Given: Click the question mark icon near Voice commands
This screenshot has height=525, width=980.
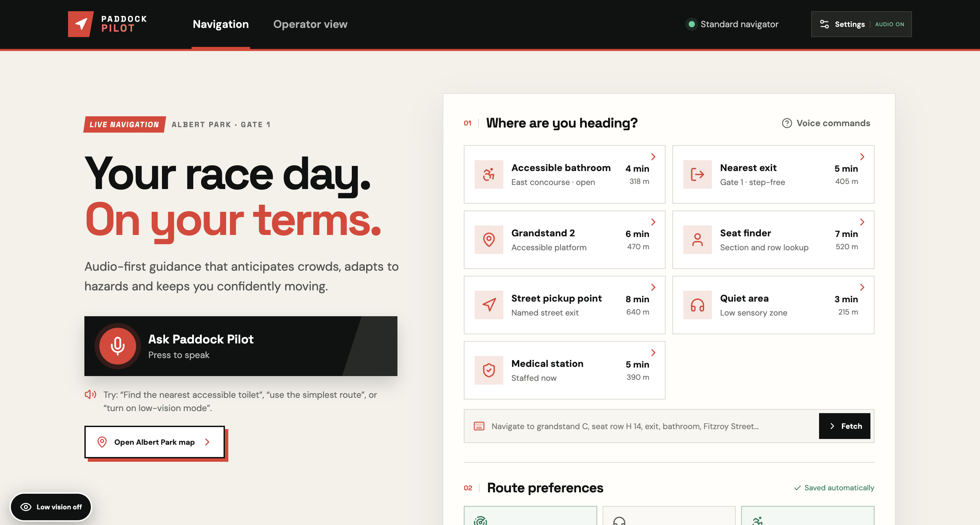Looking at the screenshot, I should (x=787, y=123).
